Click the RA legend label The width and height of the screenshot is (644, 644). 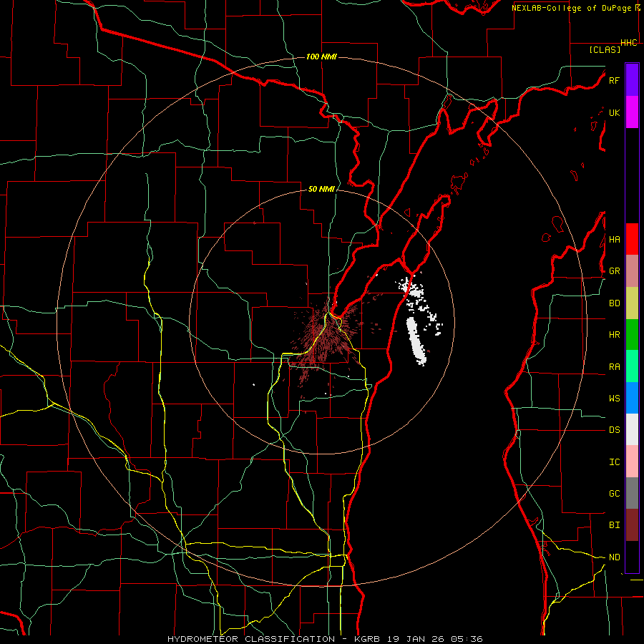[614, 367]
